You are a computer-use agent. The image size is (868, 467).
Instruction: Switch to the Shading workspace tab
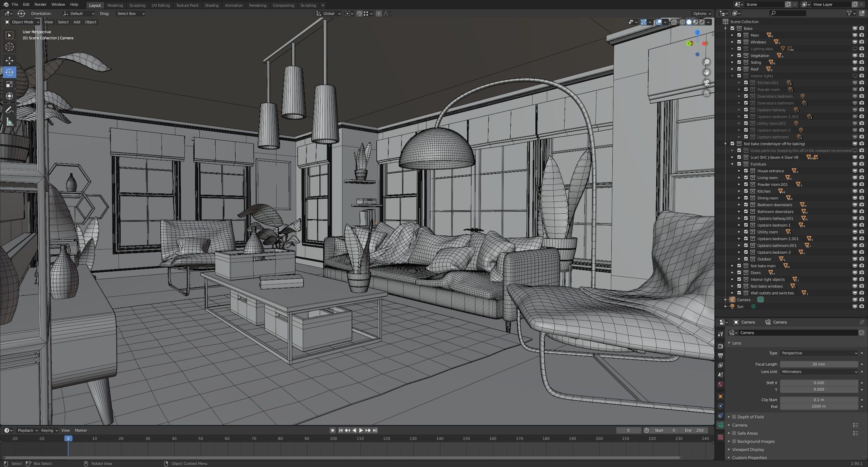(x=212, y=5)
